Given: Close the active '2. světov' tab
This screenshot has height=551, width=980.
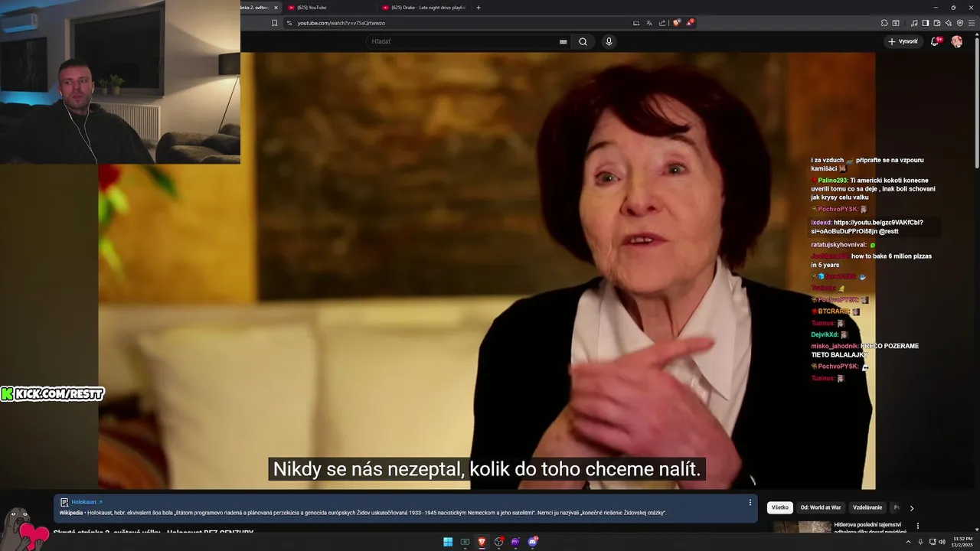Looking at the screenshot, I should pos(276,8).
